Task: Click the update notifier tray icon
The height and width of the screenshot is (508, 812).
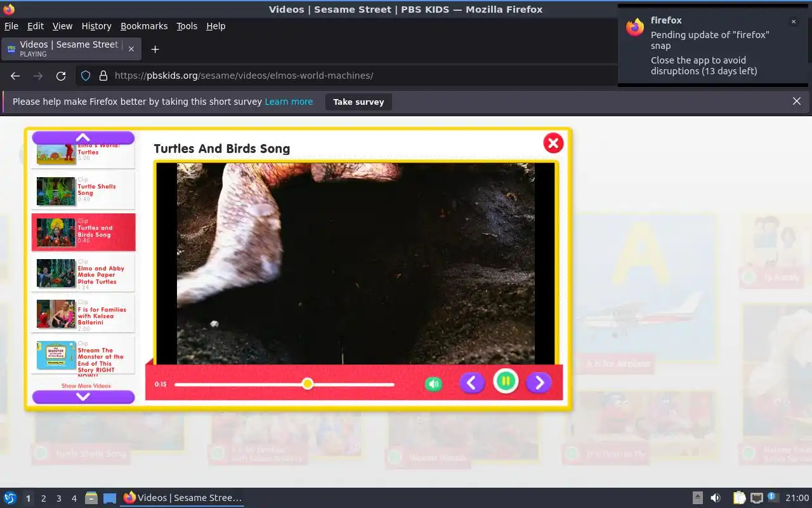Action: click(772, 497)
